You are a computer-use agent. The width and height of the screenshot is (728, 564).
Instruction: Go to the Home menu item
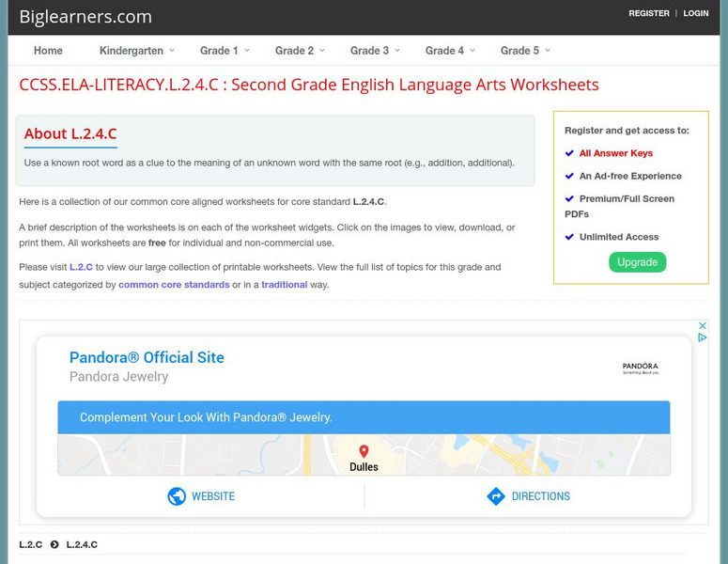pos(48,51)
